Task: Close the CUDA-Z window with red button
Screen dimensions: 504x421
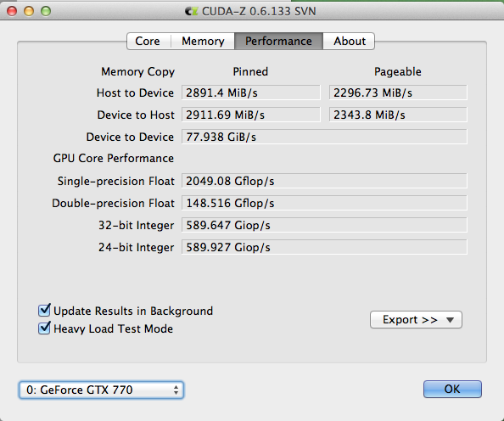Action: click(12, 11)
